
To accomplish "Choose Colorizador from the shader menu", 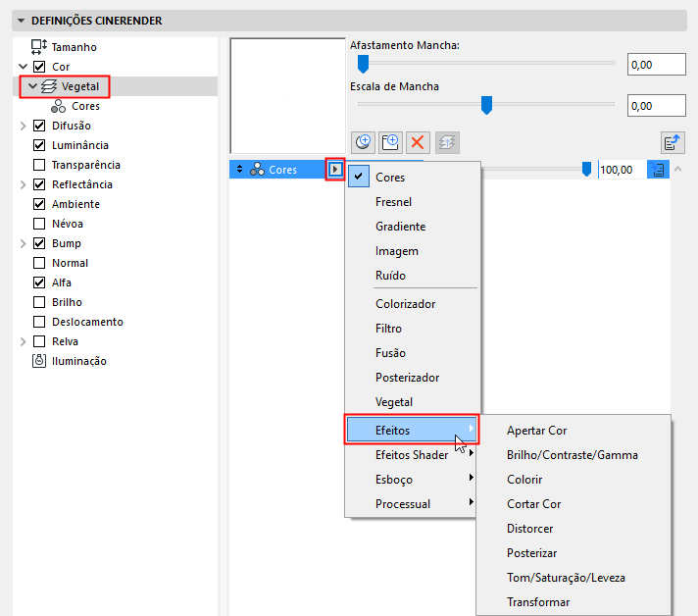I will coord(413,304).
